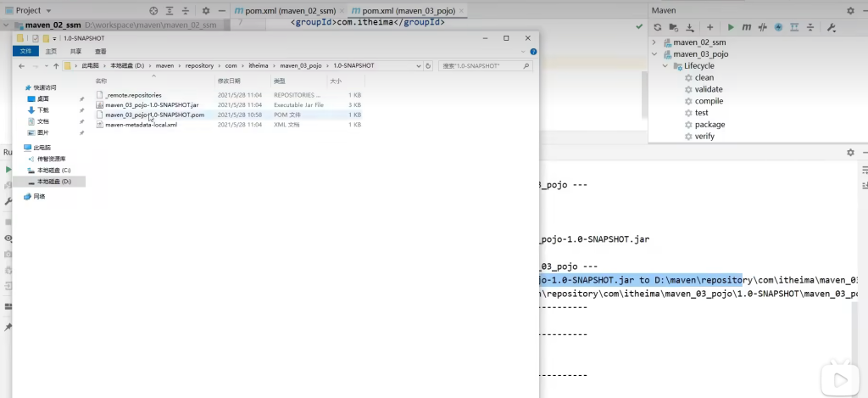Toggle Maven Offline Mode
This screenshot has height=398, width=868.
click(762, 27)
